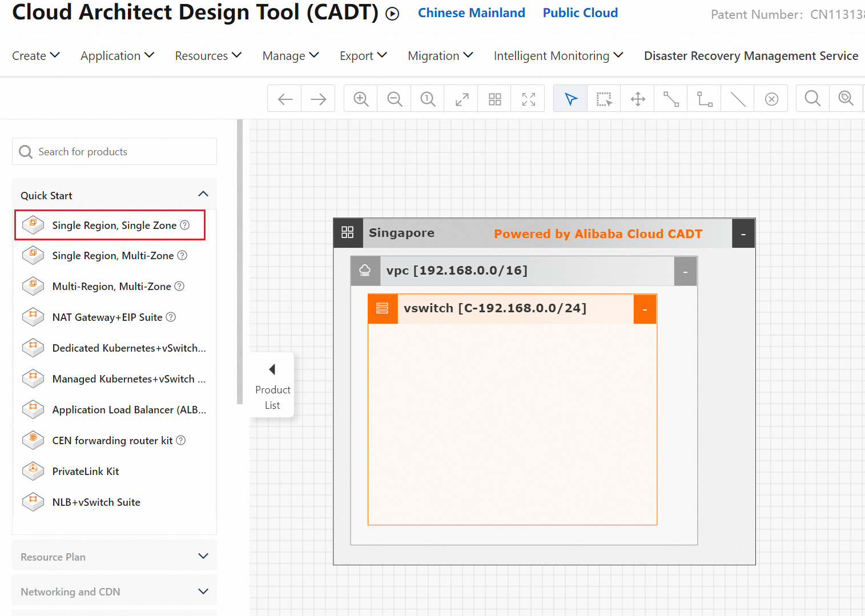This screenshot has height=616, width=865.
Task: Select Single Region, Multi-Zone template
Action: coord(113,256)
